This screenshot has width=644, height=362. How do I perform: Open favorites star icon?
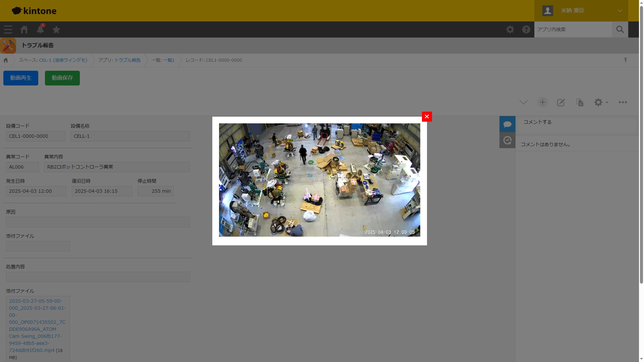56,29
